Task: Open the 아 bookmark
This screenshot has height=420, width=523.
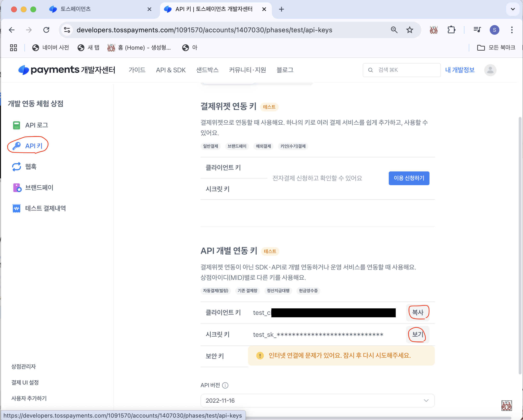Action: tap(190, 47)
